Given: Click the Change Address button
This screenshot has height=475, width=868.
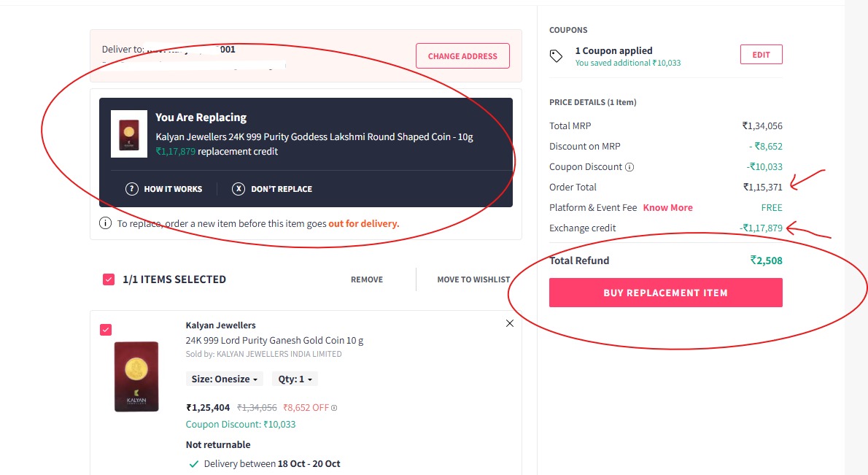Looking at the screenshot, I should (x=462, y=56).
